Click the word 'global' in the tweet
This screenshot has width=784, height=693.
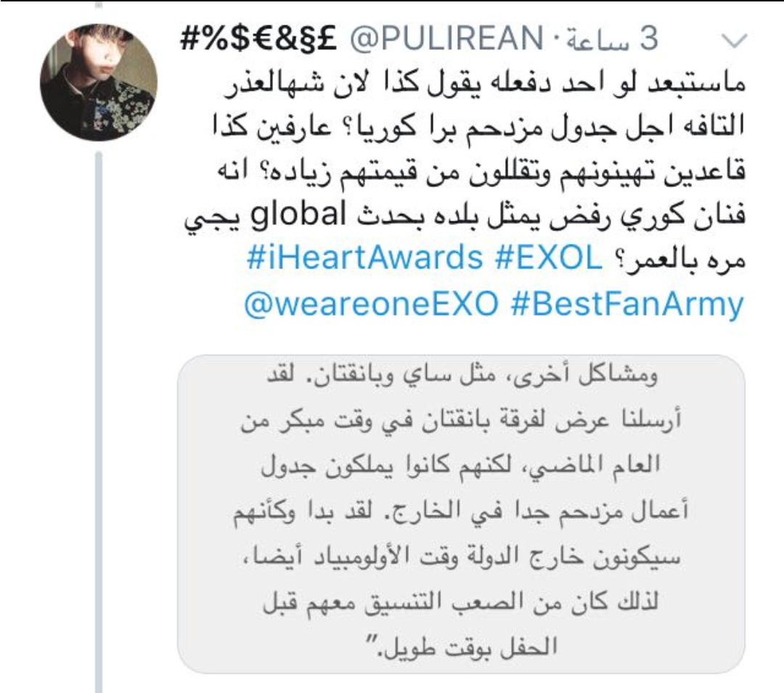tap(298, 214)
